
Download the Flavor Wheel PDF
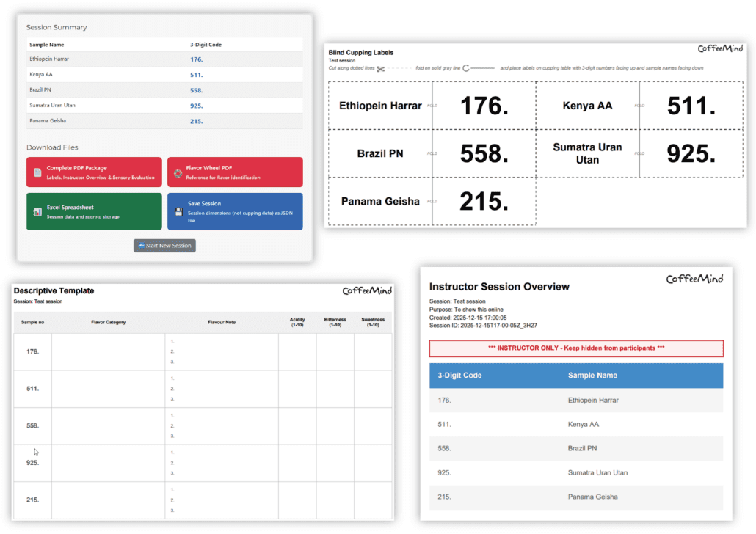click(235, 172)
